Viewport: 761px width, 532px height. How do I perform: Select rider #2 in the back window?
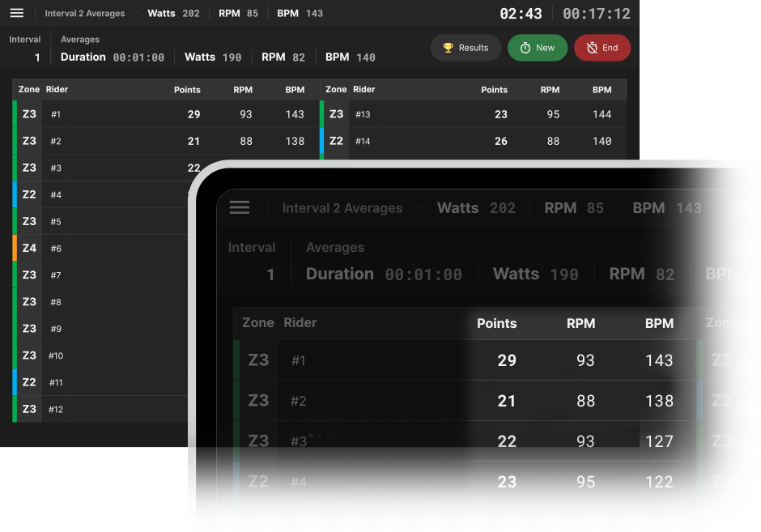(166, 141)
